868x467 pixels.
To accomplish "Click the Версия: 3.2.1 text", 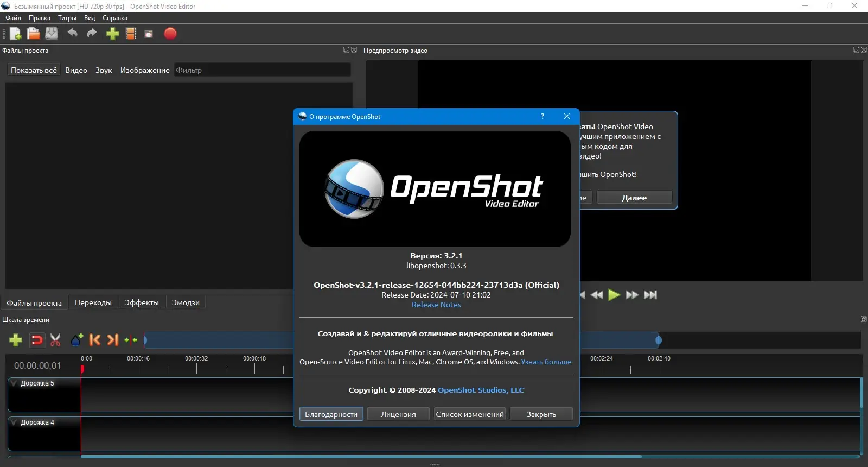I will coord(436,256).
